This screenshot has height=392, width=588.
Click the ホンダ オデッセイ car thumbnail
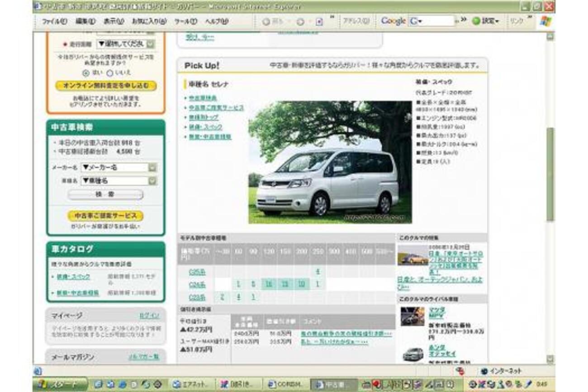pyautogui.click(x=413, y=354)
